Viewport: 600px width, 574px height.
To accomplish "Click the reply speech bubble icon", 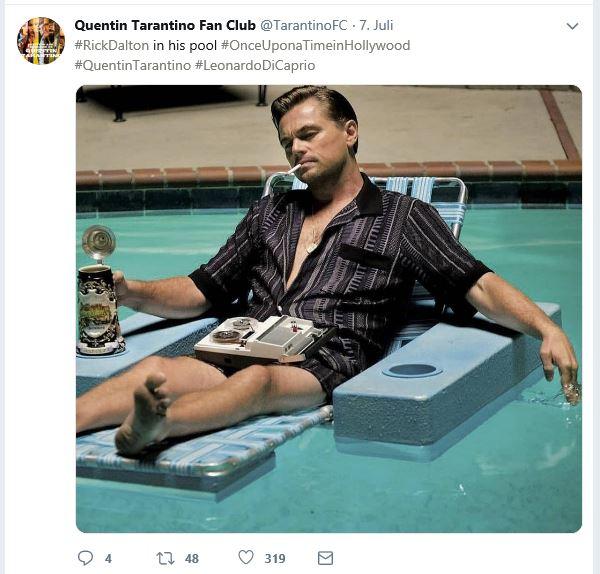I will click(85, 558).
